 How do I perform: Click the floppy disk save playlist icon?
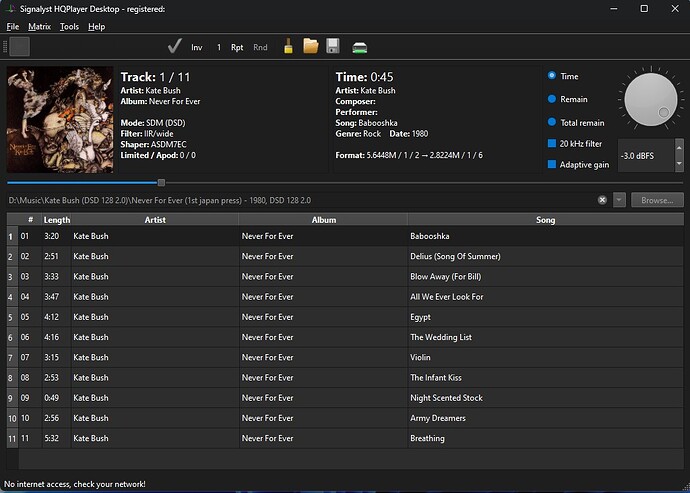[x=333, y=46]
